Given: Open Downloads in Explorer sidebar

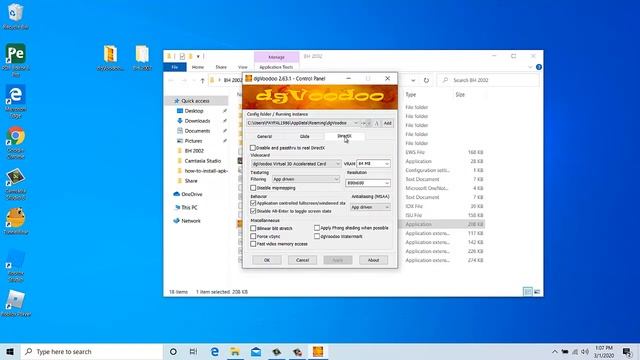Looking at the screenshot, I should tap(197, 121).
